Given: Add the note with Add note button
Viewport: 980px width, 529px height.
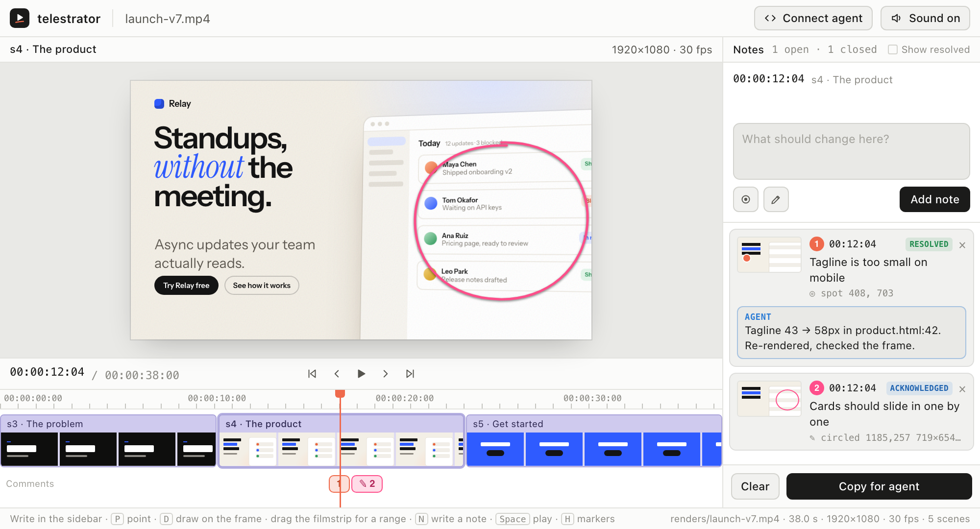Looking at the screenshot, I should click(x=934, y=199).
